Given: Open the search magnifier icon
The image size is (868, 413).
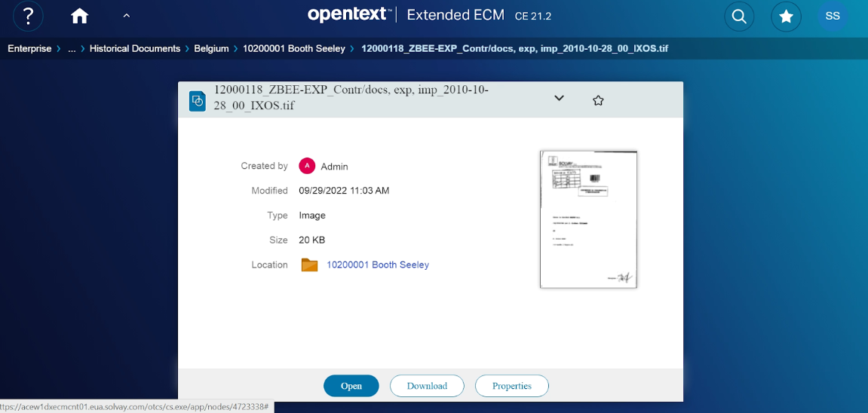Looking at the screenshot, I should (x=739, y=17).
